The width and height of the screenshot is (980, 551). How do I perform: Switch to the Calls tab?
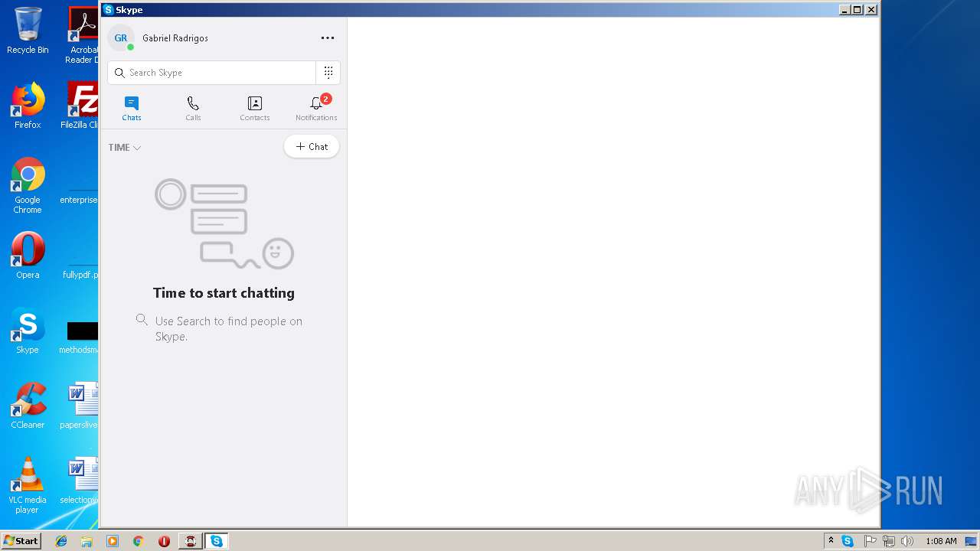click(x=193, y=109)
